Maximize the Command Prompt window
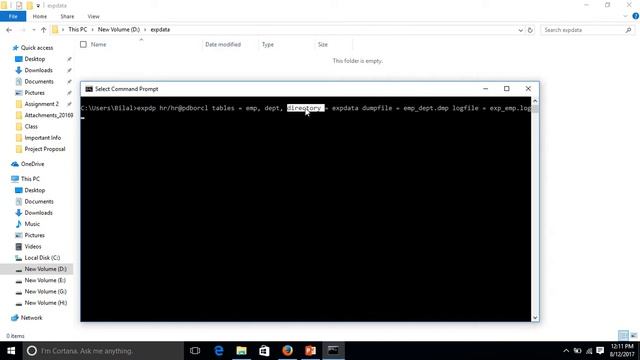This screenshot has height=360, width=640. pyautogui.click(x=507, y=89)
